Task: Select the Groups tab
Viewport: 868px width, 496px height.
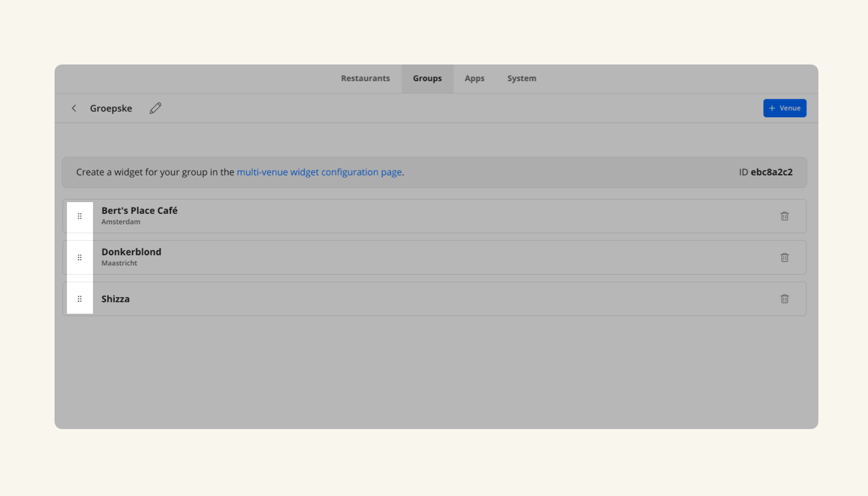Action: coord(427,79)
